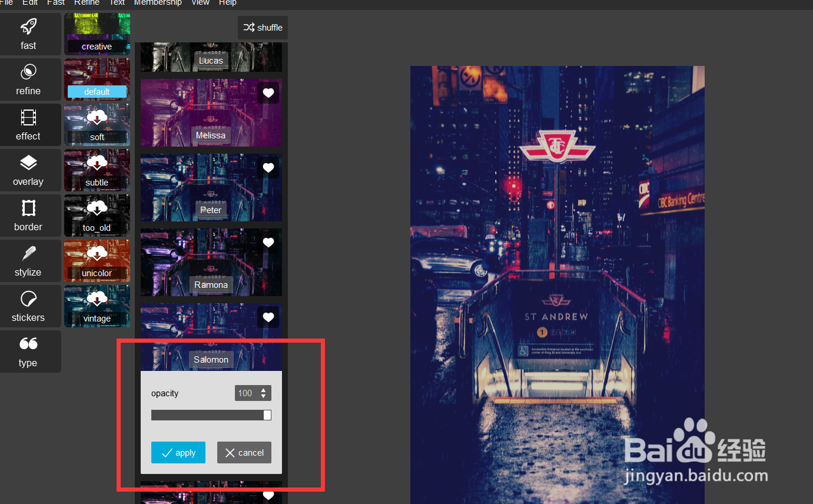Click the edited photo on the canvas

pos(558,285)
